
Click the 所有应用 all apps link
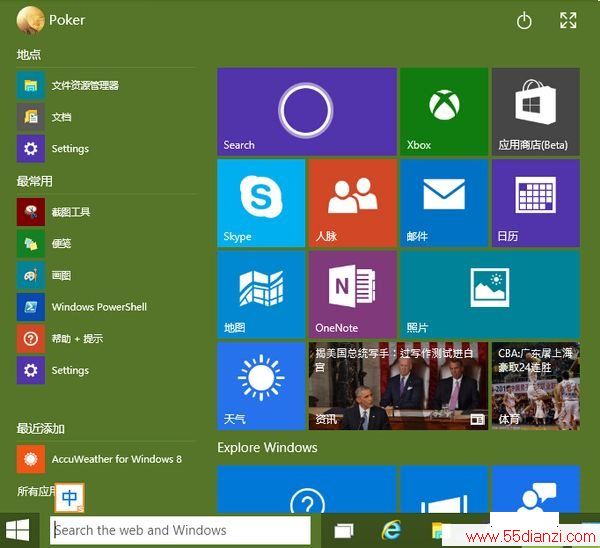point(35,491)
